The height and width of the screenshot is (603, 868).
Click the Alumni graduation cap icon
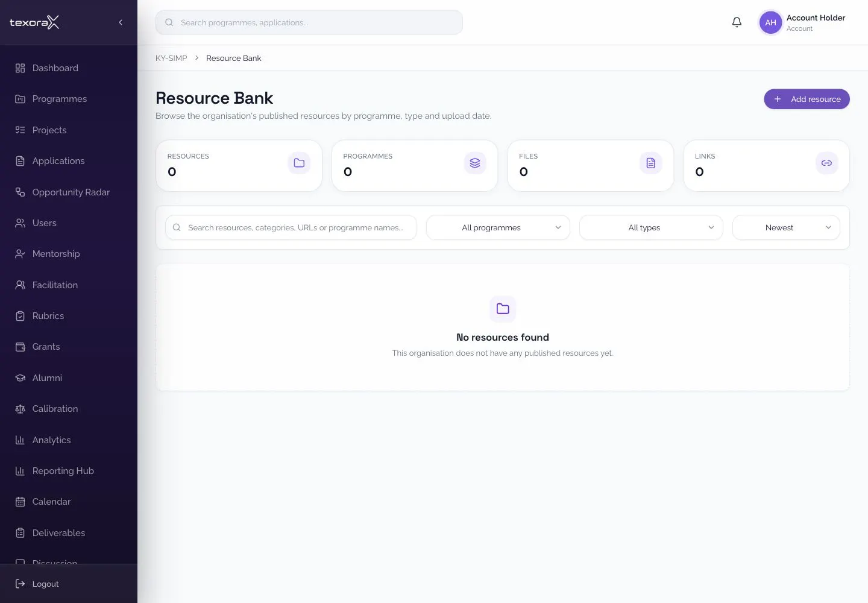[20, 378]
